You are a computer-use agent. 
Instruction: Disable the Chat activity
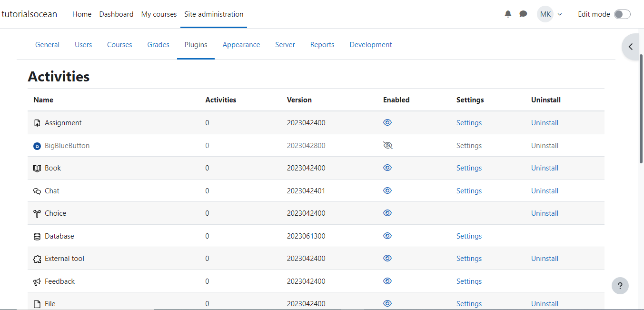coord(387,190)
